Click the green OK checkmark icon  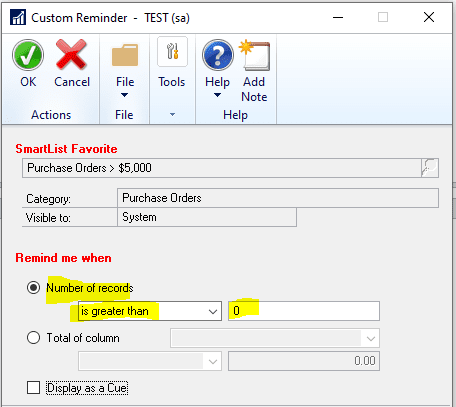click(28, 55)
